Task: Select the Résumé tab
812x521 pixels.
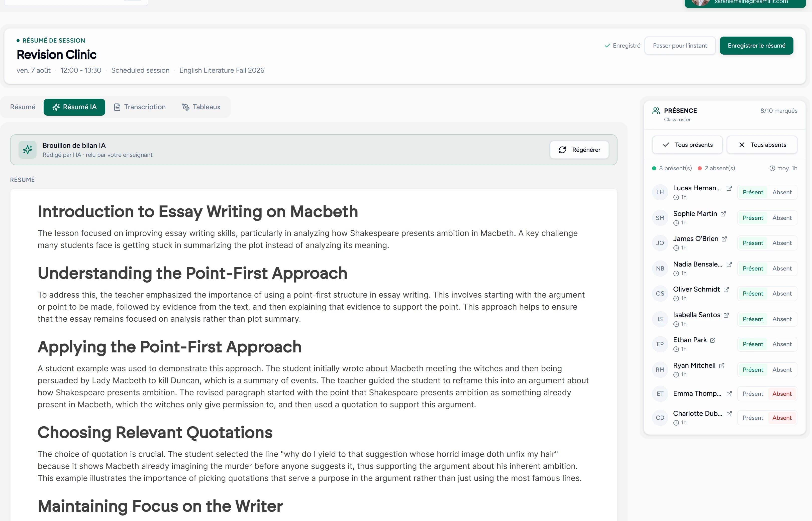Action: (x=23, y=107)
